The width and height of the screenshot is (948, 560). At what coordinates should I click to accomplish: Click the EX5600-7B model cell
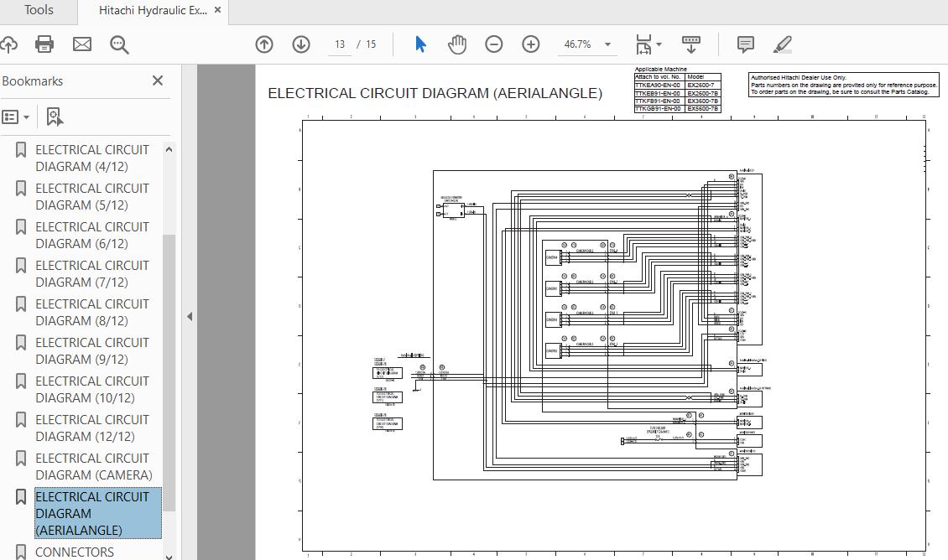702,109
